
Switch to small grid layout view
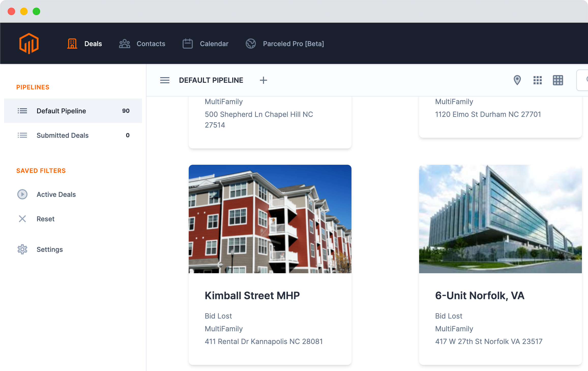pos(537,80)
